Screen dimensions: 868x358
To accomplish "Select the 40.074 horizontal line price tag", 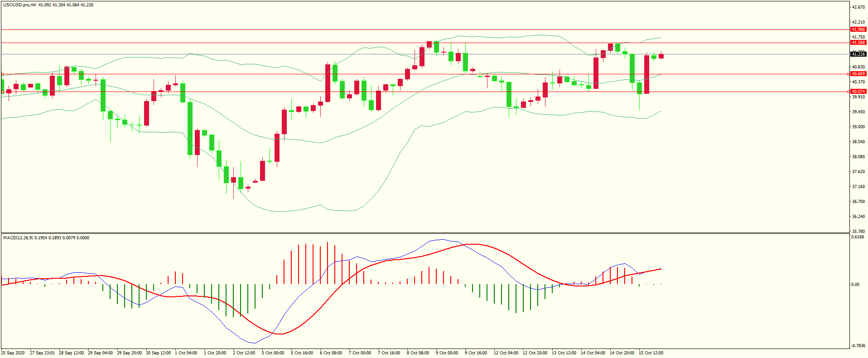I will click(858, 92).
